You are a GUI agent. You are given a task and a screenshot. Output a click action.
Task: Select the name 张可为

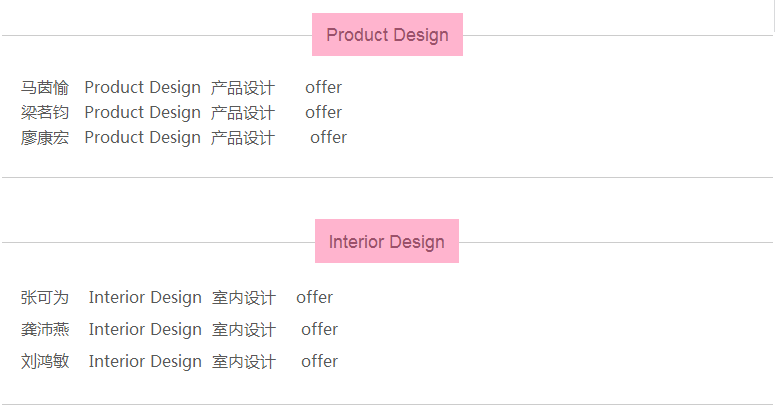[45, 297]
